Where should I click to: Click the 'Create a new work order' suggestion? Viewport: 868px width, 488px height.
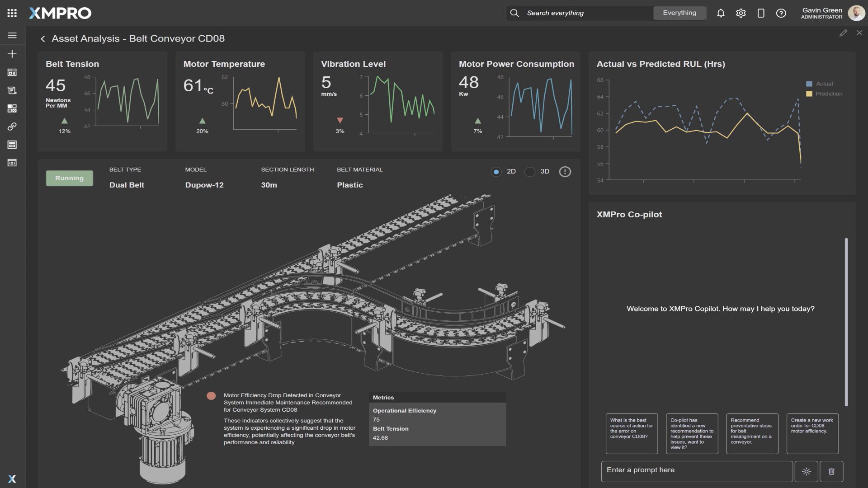812,433
